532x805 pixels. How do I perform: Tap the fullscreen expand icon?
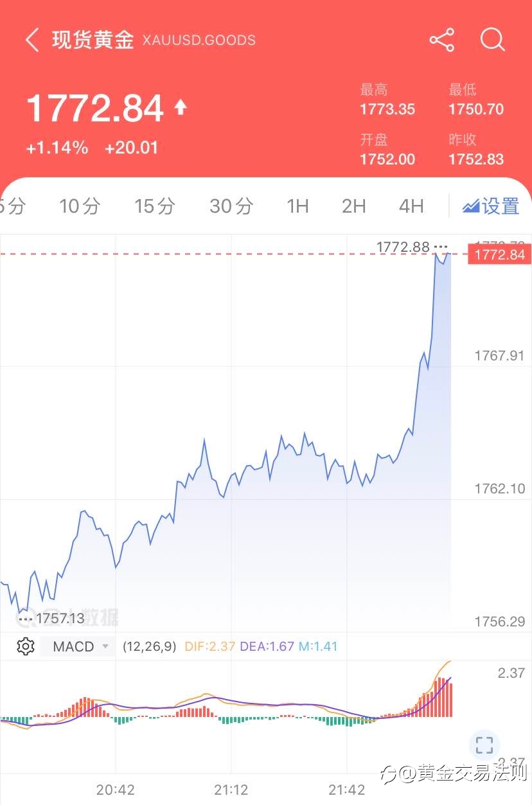point(484,745)
